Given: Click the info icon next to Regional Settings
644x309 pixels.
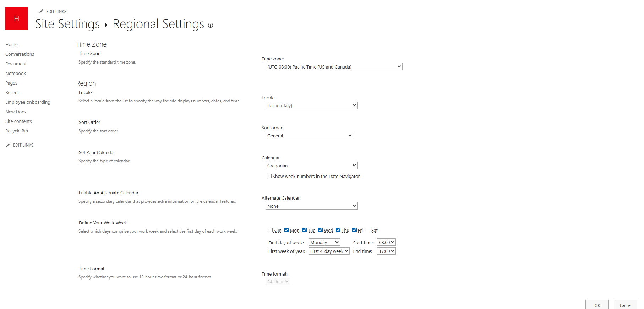Looking at the screenshot, I should tap(211, 25).
